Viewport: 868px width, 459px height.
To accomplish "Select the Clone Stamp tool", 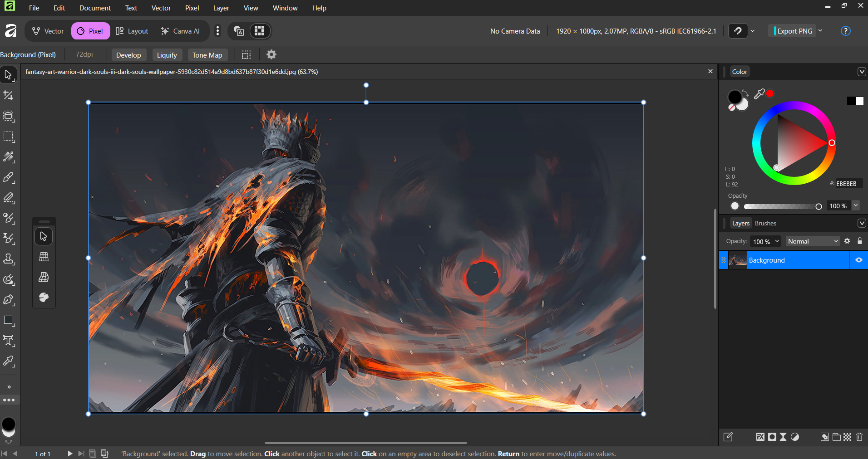I will [x=9, y=259].
